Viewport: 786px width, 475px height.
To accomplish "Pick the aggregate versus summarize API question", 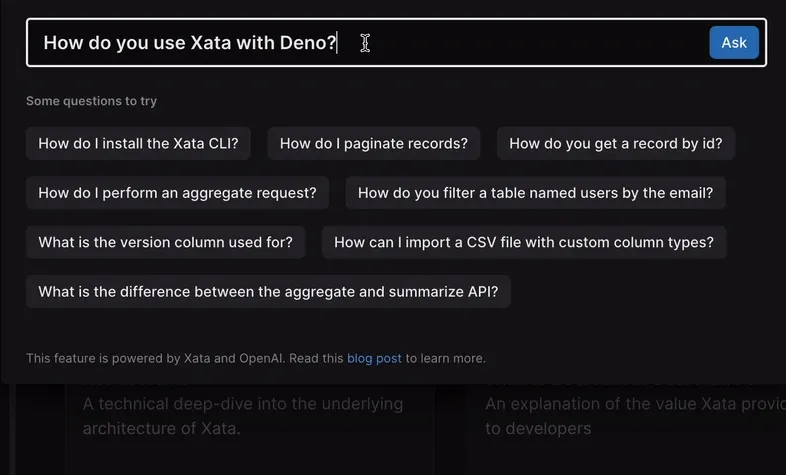I will [x=268, y=292].
